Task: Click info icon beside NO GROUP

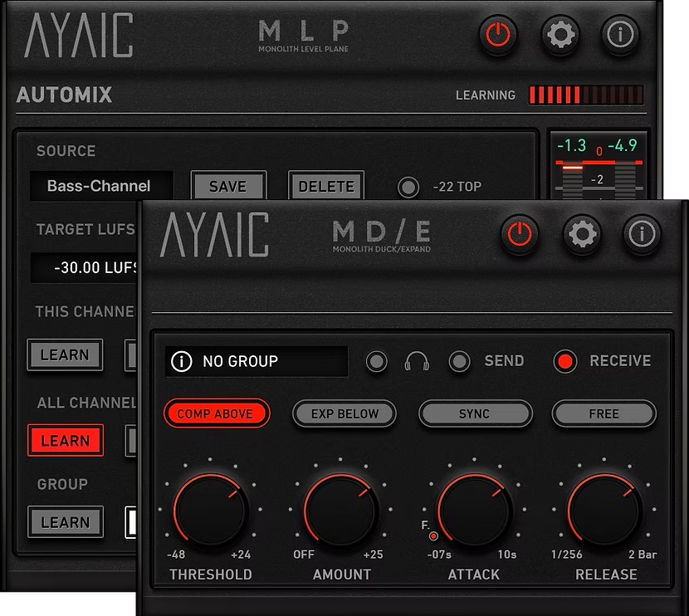Action: tap(181, 361)
